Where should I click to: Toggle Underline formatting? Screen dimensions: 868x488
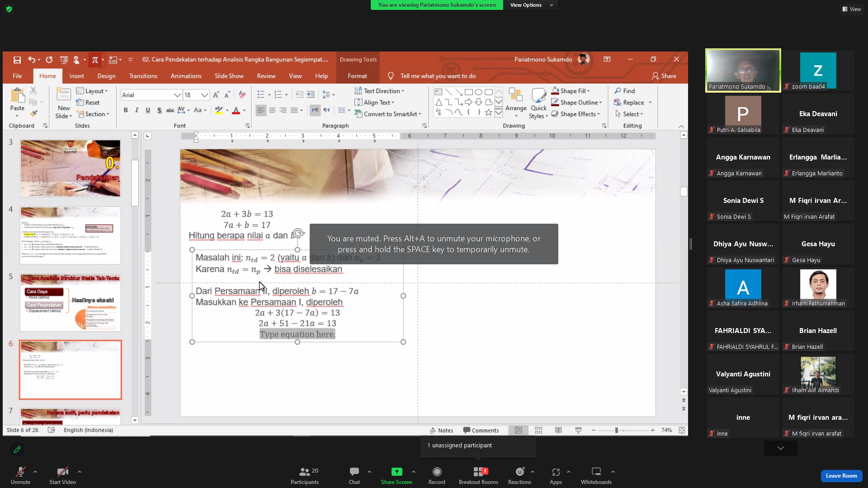point(148,110)
